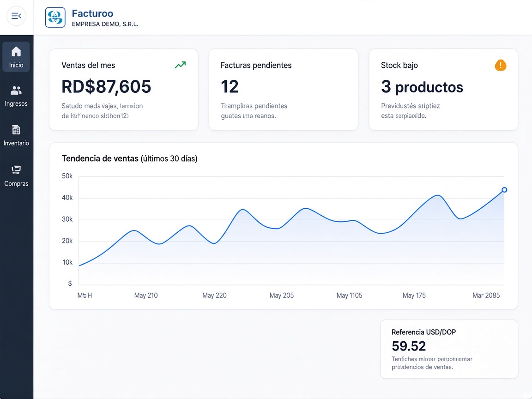This screenshot has width=532, height=399.
Task: Click the May 205 date label
Action: coord(282,295)
